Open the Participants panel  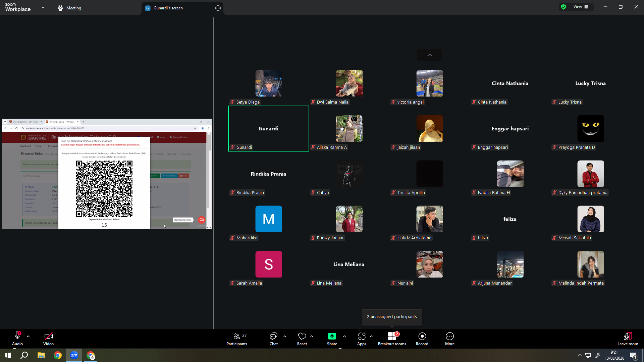click(x=237, y=339)
